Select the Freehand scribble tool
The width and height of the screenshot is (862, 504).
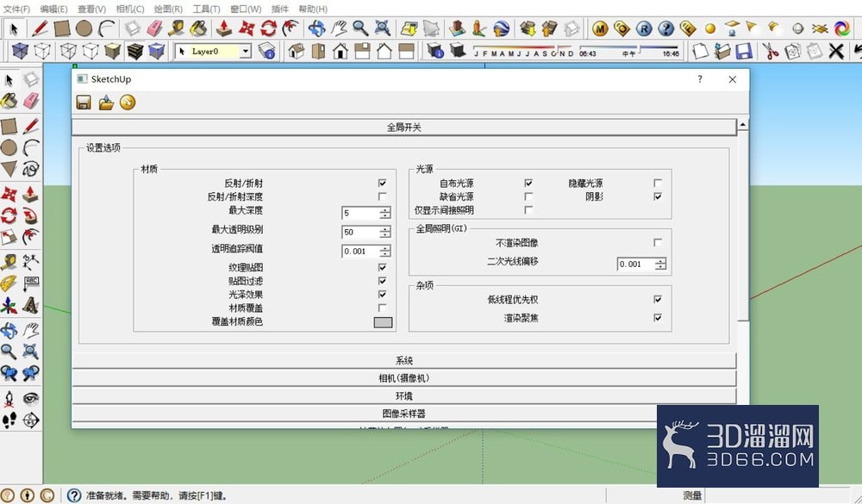pyautogui.click(x=31, y=169)
